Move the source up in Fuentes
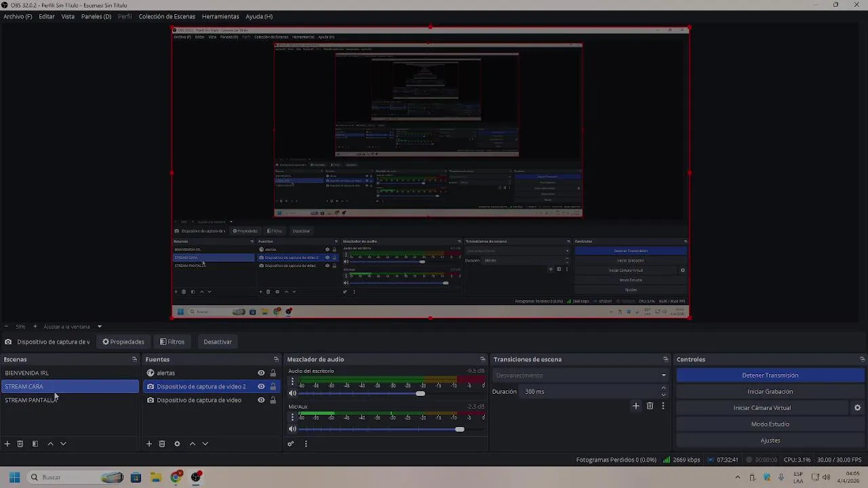Image resolution: width=868 pixels, height=488 pixels. click(193, 444)
